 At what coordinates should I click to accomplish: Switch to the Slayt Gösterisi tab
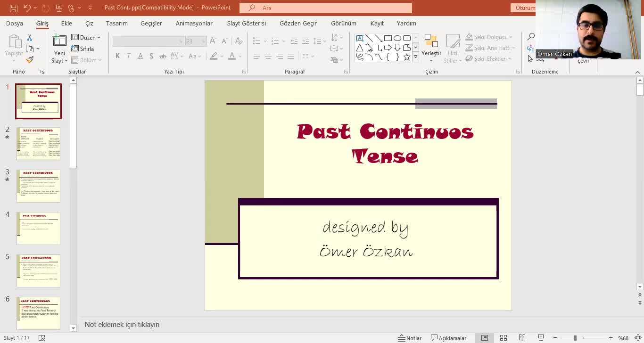click(247, 23)
